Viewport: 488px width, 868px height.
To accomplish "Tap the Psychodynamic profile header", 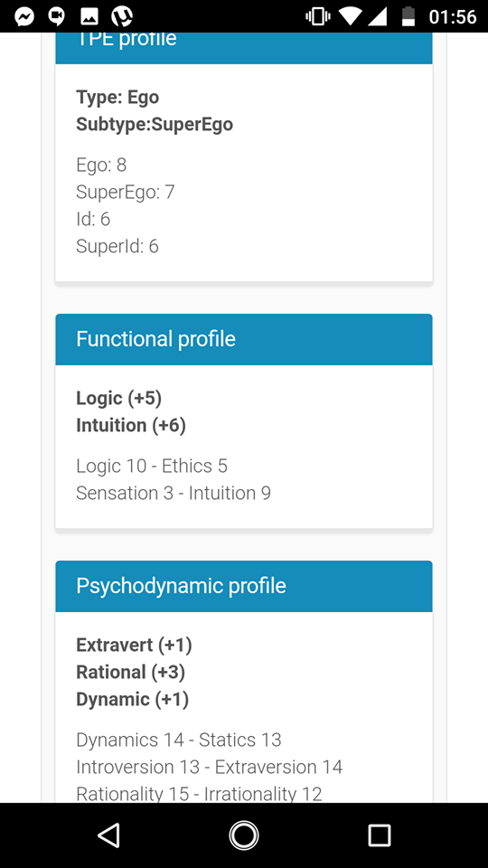I will (244, 586).
